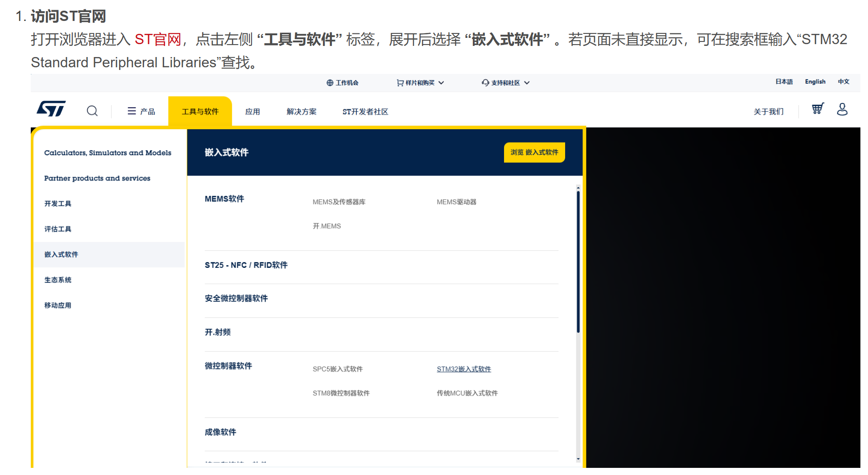Select Partner products and services
The width and height of the screenshot is (868, 475).
pyautogui.click(x=97, y=178)
